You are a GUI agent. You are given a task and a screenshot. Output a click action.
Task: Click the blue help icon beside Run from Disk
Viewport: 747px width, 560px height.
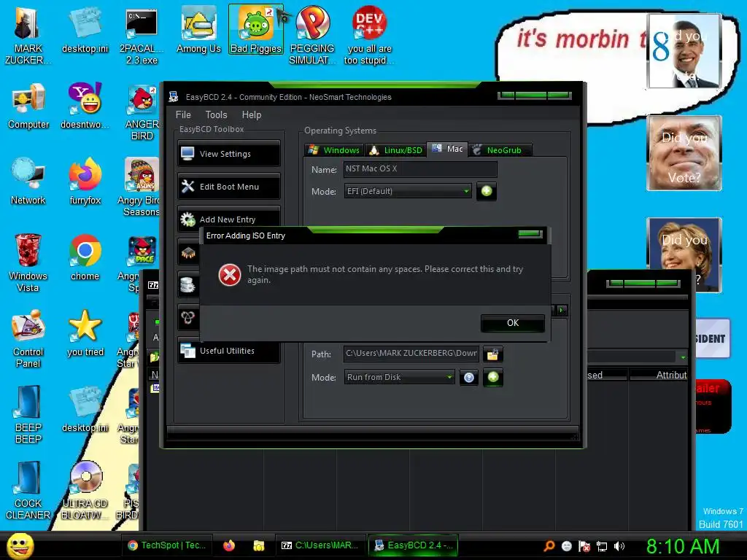469,378
